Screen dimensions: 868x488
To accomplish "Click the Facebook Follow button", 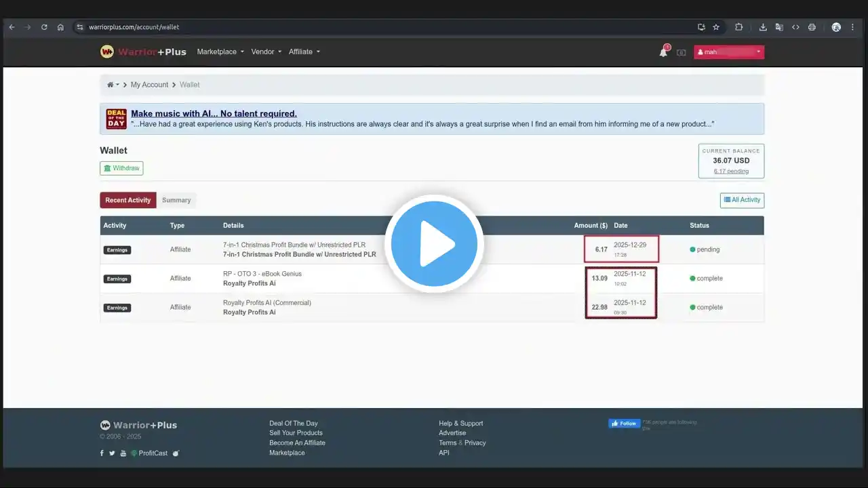I will (625, 424).
